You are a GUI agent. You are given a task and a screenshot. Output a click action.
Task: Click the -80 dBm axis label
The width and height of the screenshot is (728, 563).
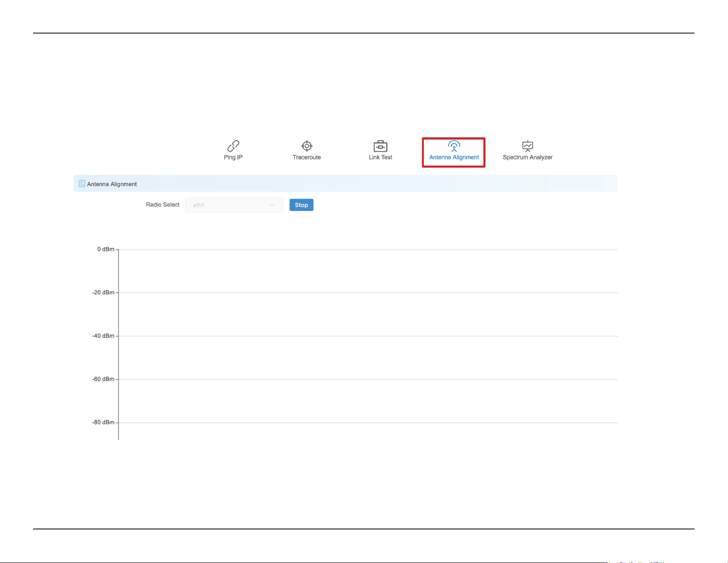[103, 422]
